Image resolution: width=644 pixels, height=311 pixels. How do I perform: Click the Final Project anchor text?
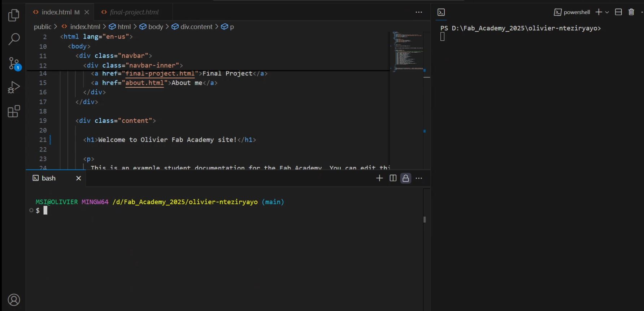point(227,74)
